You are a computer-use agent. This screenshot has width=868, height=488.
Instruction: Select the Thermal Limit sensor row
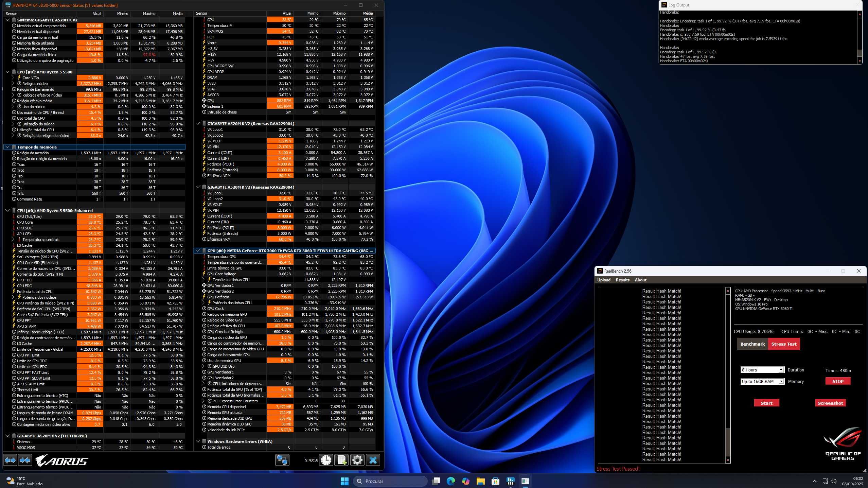(94, 390)
